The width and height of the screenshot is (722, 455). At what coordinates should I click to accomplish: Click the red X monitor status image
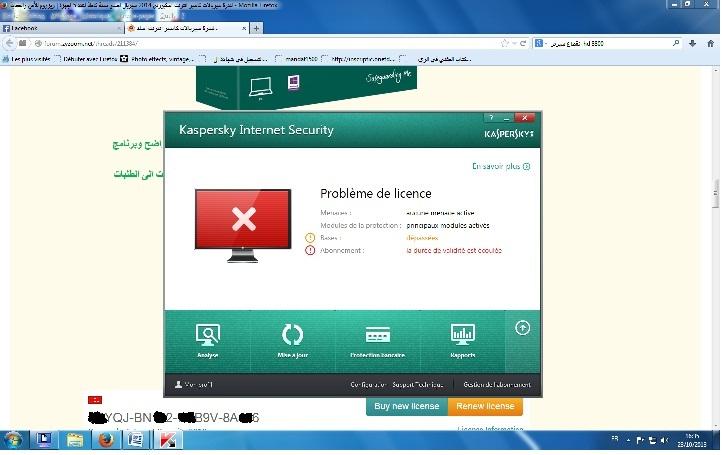(x=243, y=225)
